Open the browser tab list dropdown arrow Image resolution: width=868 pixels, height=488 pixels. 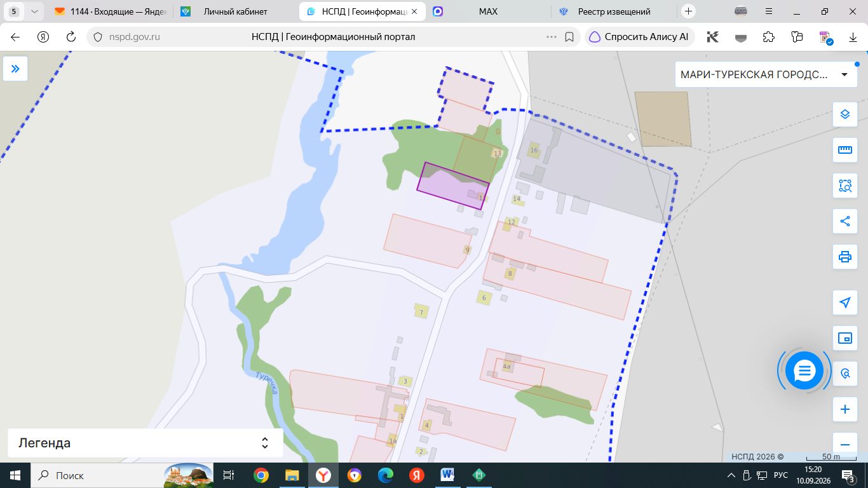click(34, 11)
